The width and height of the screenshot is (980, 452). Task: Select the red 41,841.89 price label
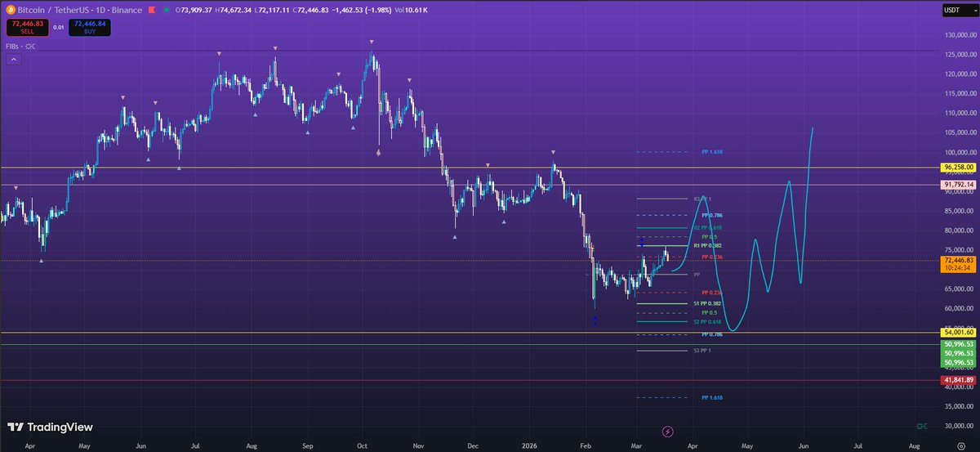pos(959,381)
